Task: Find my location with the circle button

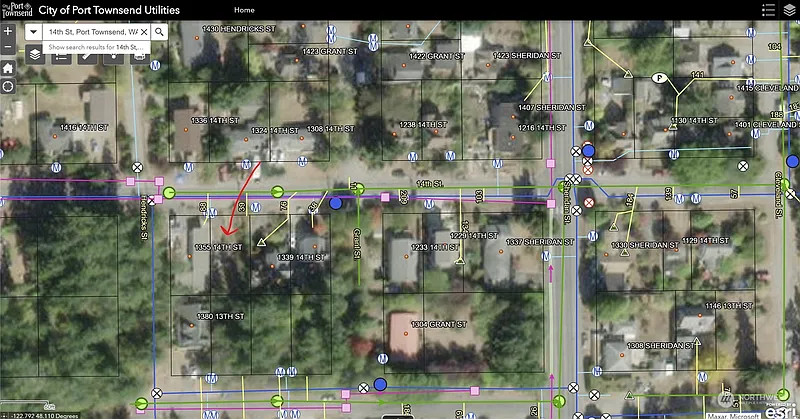Action: [8, 86]
